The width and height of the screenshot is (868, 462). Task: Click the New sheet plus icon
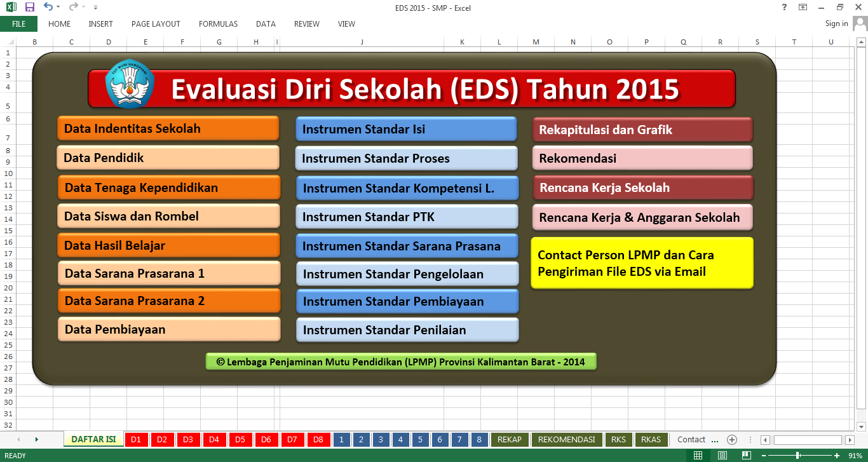pos(731,440)
